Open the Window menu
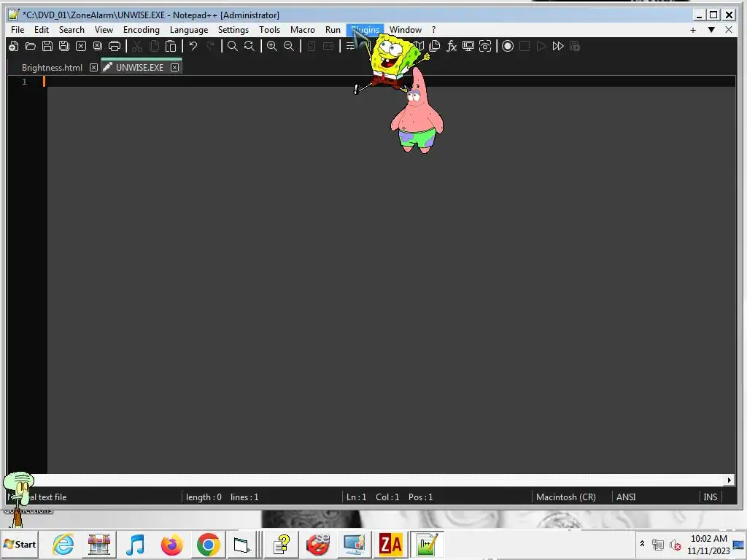 coord(406,29)
